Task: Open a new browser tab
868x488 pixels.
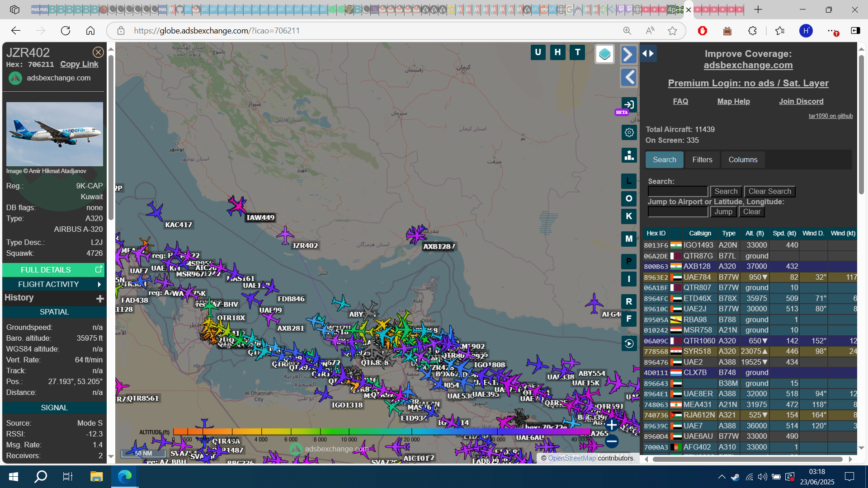Action: (x=758, y=9)
